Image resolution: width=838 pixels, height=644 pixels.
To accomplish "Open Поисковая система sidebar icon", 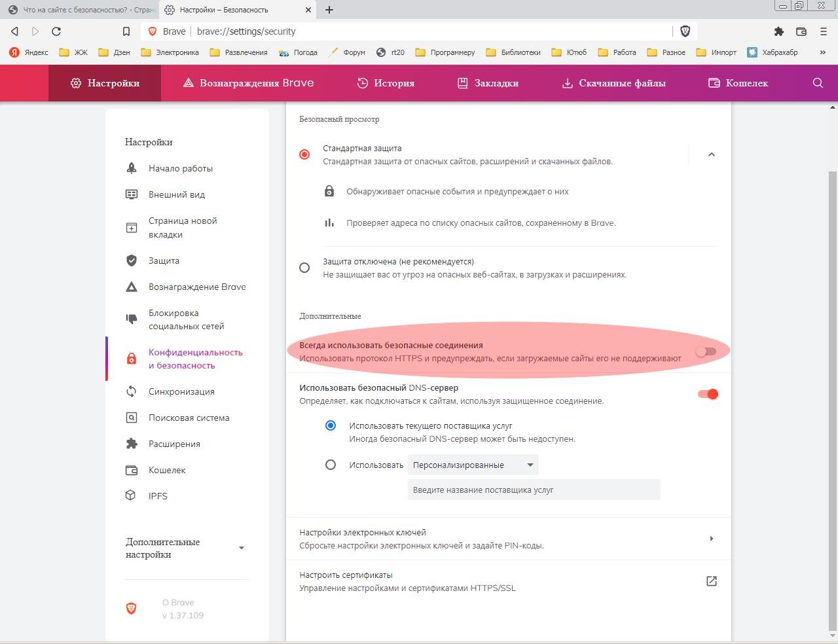I will (x=132, y=418).
